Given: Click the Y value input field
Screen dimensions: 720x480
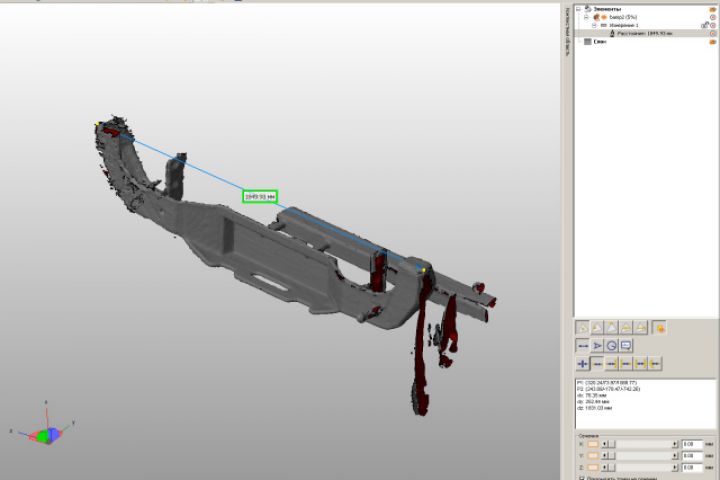Looking at the screenshot, I should [692, 456].
